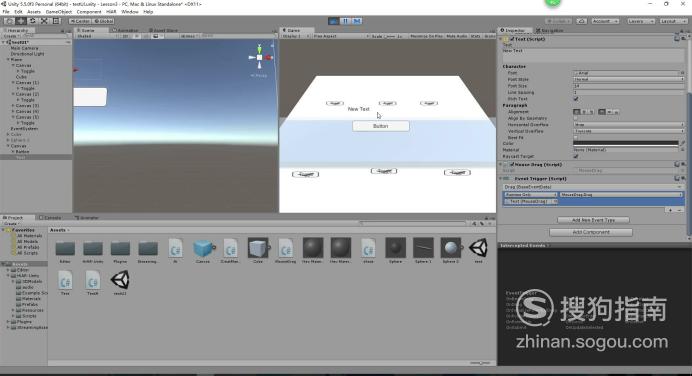
Task: Open the Font Style dropdown
Action: [628, 79]
